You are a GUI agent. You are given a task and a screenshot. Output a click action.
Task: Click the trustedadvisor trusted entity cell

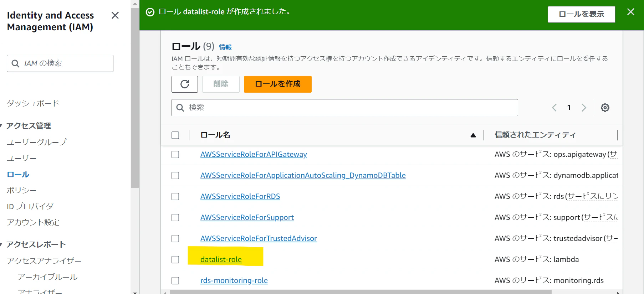(556, 238)
